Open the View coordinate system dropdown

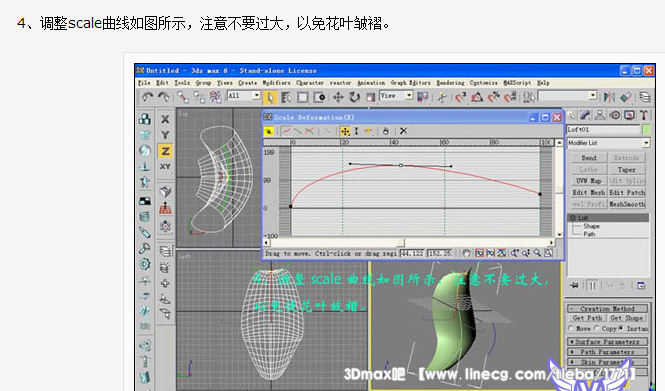396,95
